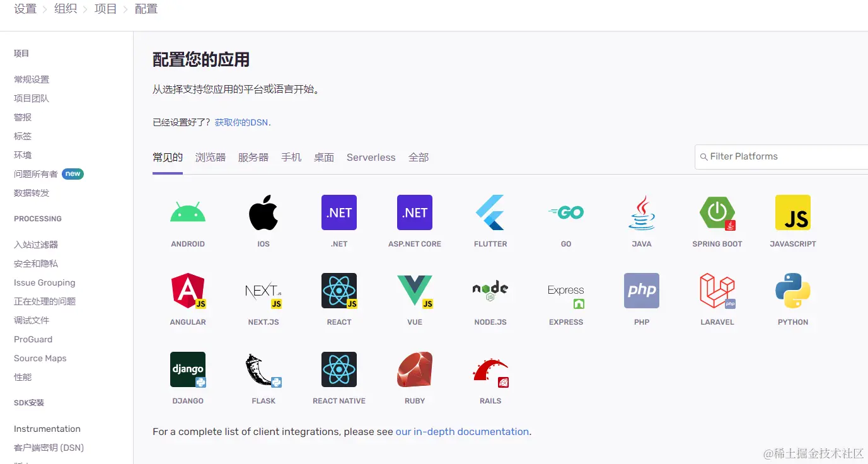Pick the .NET platform tile

click(x=339, y=212)
